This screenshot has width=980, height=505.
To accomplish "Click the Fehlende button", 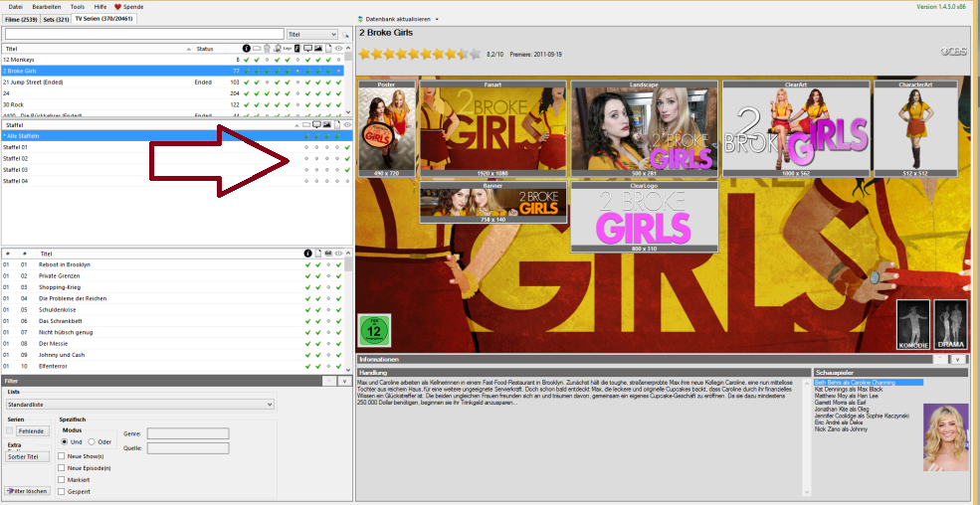I will 33,430.
